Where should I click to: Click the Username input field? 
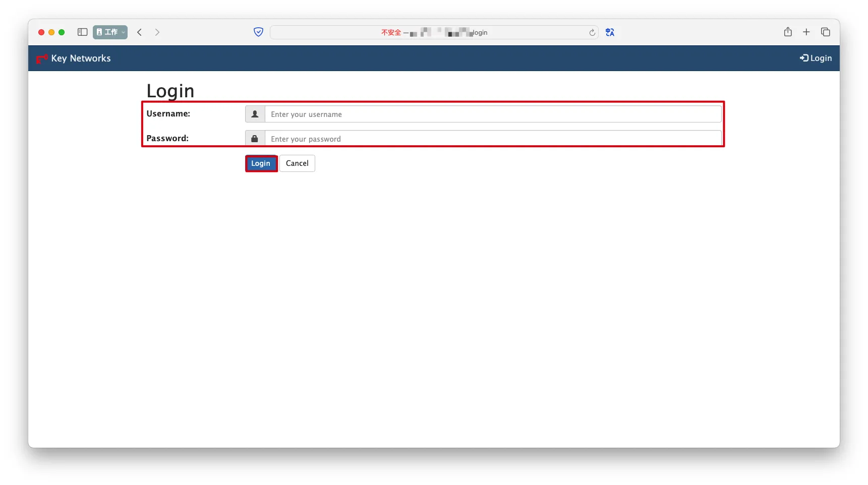(x=493, y=114)
